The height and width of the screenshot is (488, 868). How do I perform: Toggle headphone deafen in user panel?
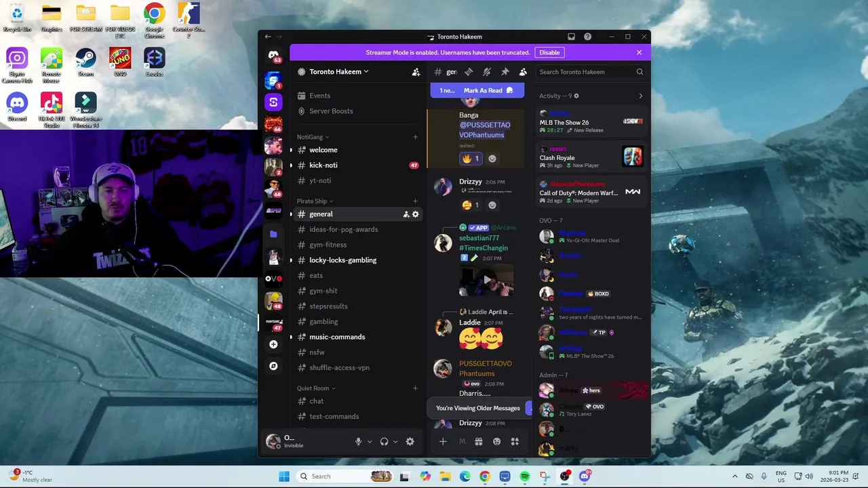coord(384,441)
